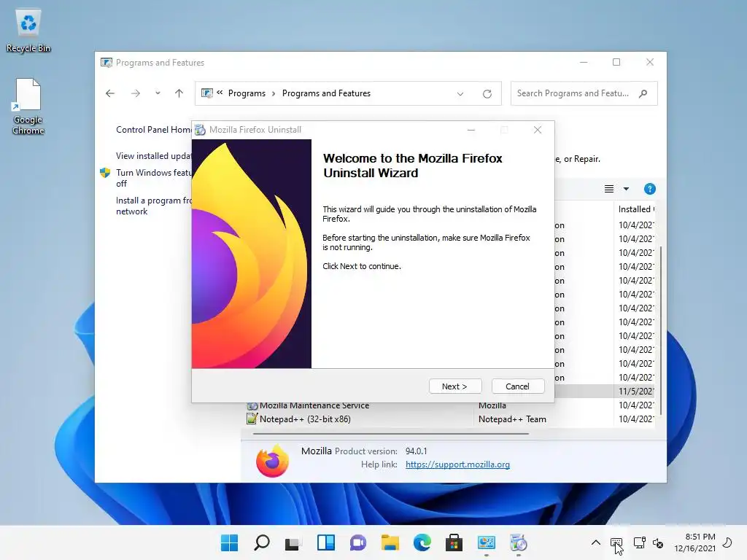The image size is (747, 560).
Task: Open network status tray icon
Action: (639, 542)
